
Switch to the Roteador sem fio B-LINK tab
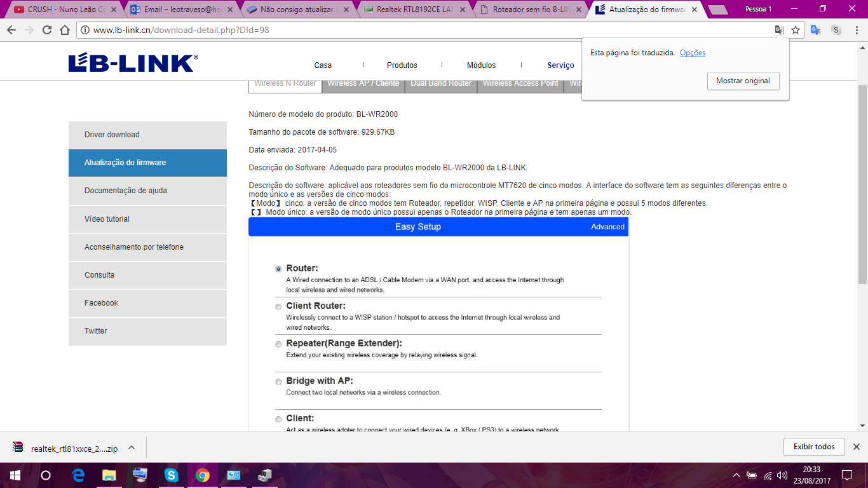coord(531,10)
